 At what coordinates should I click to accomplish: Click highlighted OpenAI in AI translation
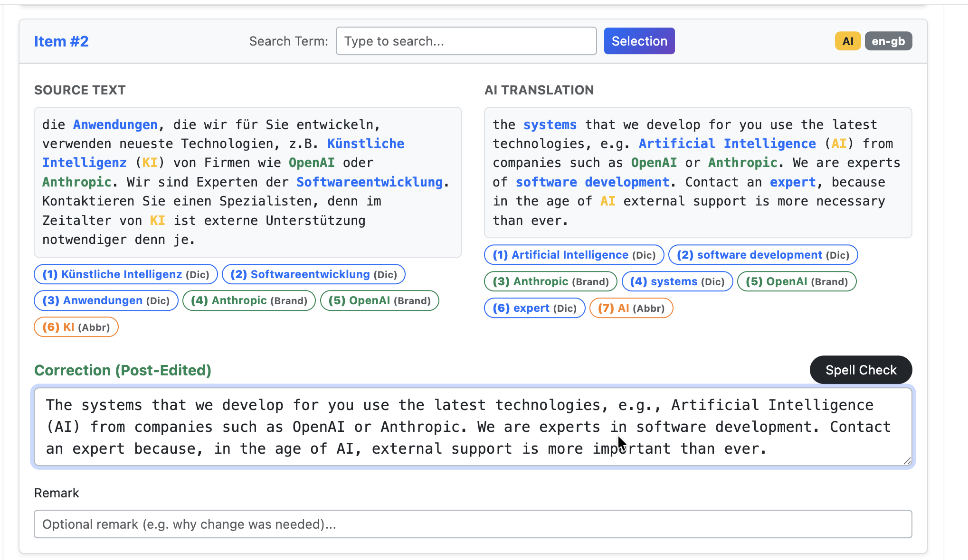[654, 163]
